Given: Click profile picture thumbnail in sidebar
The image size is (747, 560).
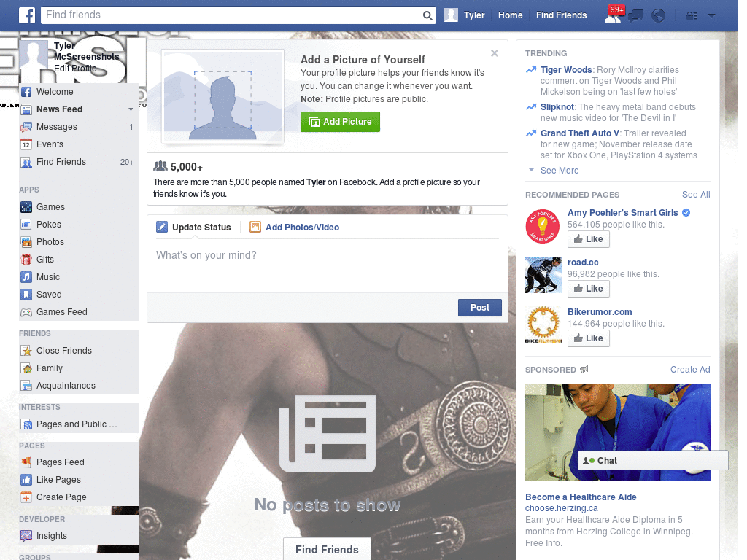Looking at the screenshot, I should click(x=34, y=55).
